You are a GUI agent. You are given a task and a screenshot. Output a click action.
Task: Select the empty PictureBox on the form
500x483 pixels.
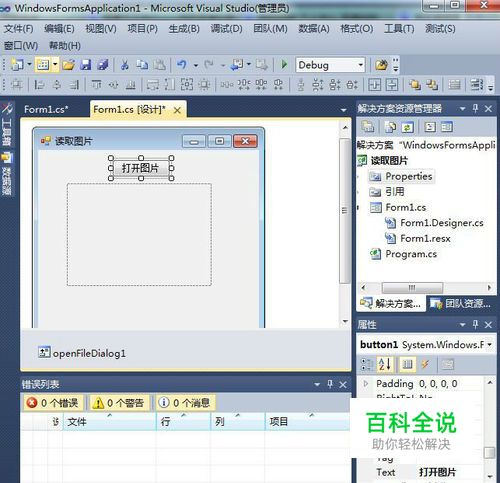(139, 234)
